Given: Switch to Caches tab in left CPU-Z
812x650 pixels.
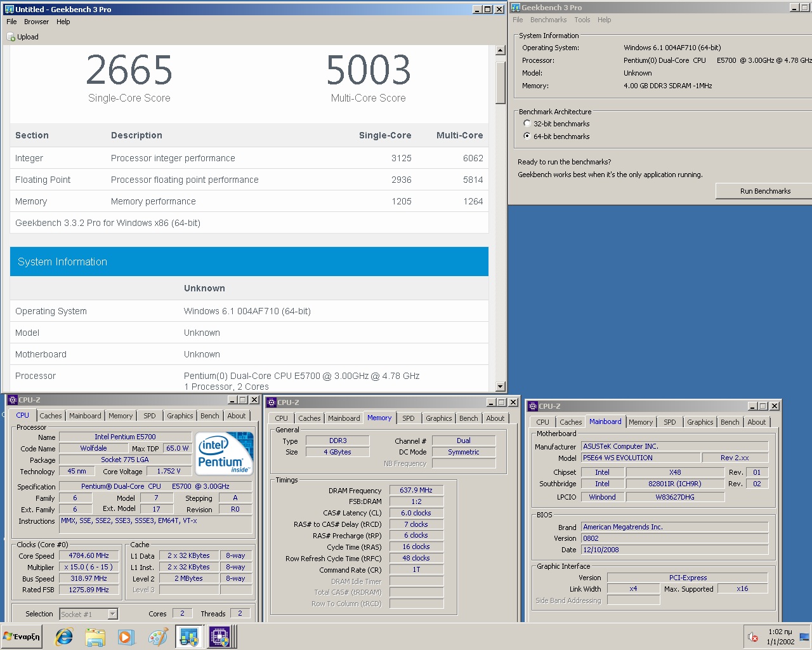Looking at the screenshot, I should (51, 416).
